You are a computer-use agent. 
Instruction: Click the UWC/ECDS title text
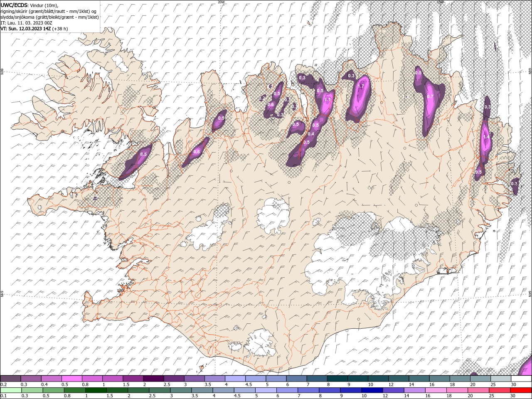(x=14, y=5)
